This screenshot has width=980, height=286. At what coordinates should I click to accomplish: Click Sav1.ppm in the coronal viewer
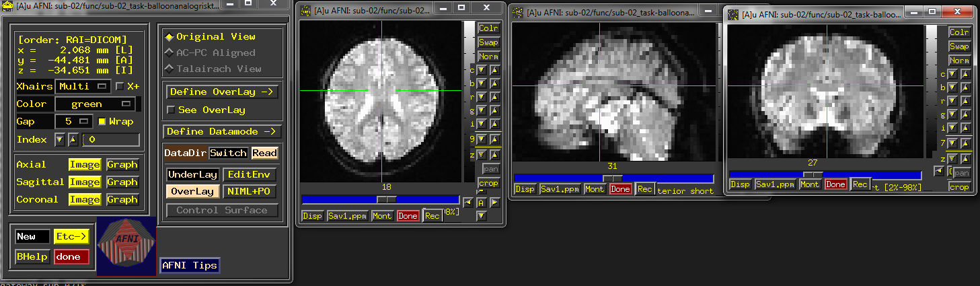coord(775,184)
